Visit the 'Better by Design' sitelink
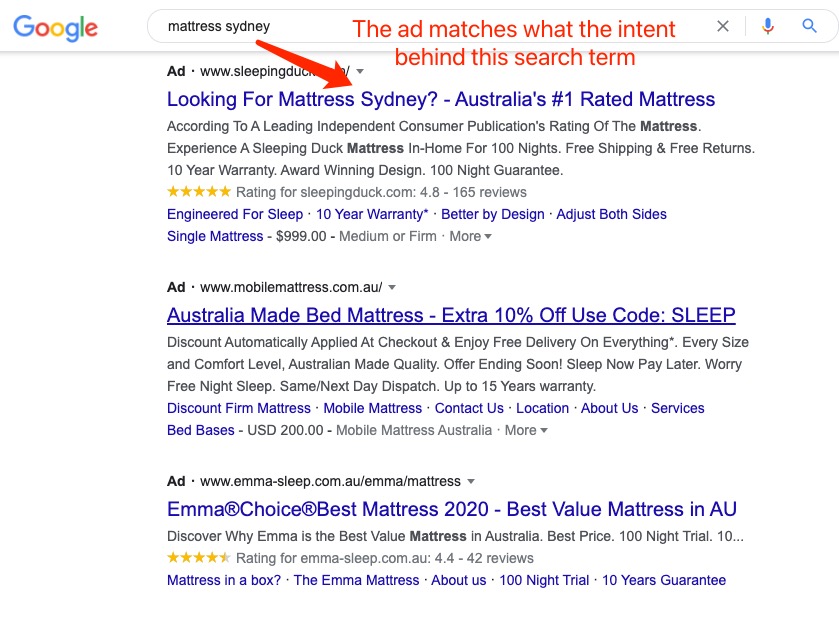Screen dimensions: 839x629 [493, 214]
